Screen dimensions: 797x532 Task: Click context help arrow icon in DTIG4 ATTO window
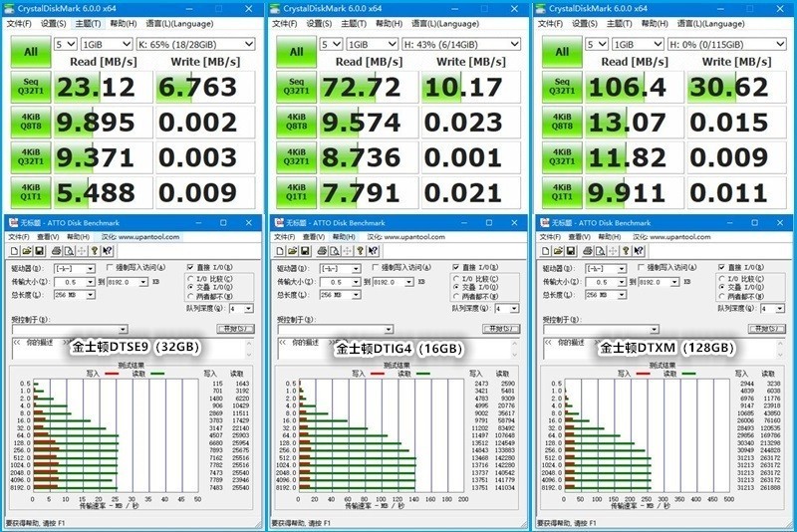[x=373, y=250]
